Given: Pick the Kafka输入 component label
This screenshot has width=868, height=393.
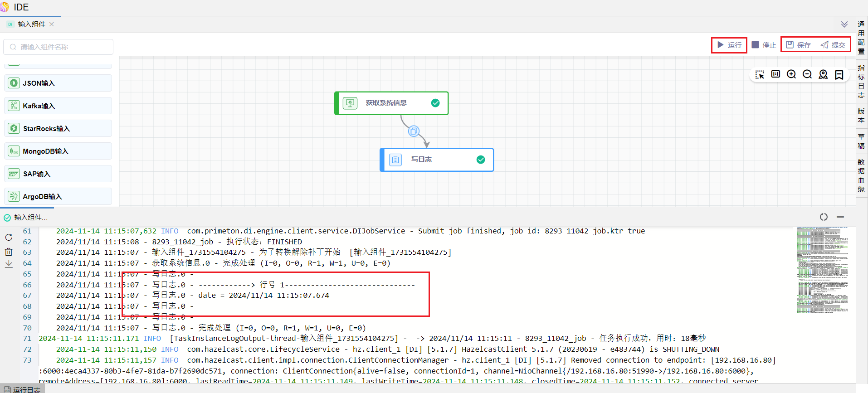Looking at the screenshot, I should coord(39,106).
